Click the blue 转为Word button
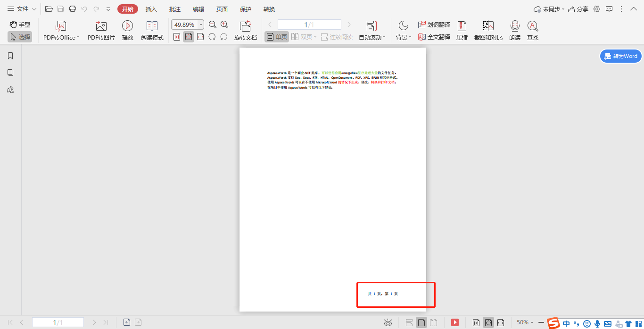This screenshot has height=329, width=644. coord(620,56)
